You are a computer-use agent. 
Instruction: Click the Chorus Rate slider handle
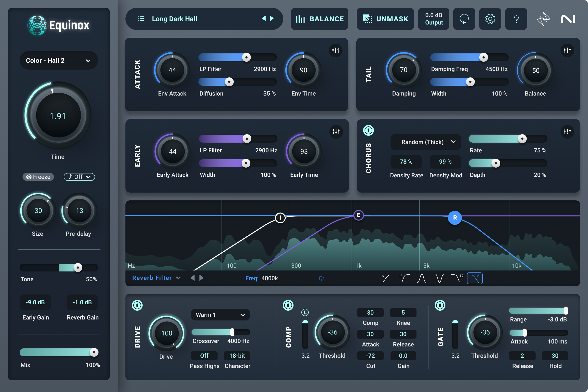[x=522, y=138]
